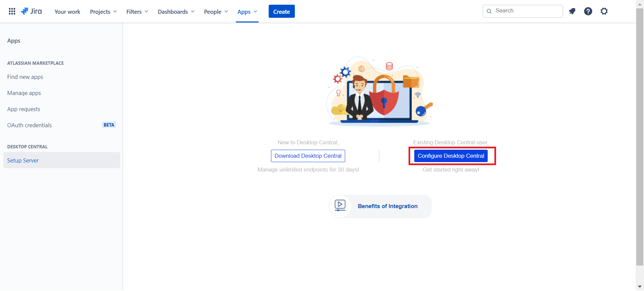Click the BETA badge beside OAuth credentials
This screenshot has height=291, width=644.
109,125
